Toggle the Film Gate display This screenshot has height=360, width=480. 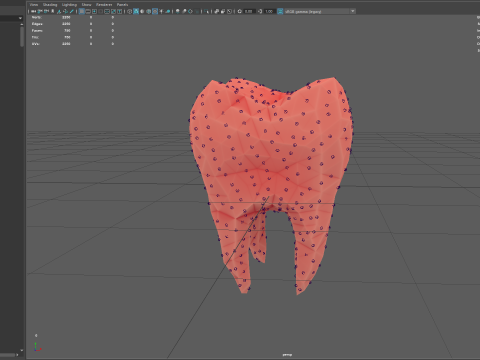(88, 11)
